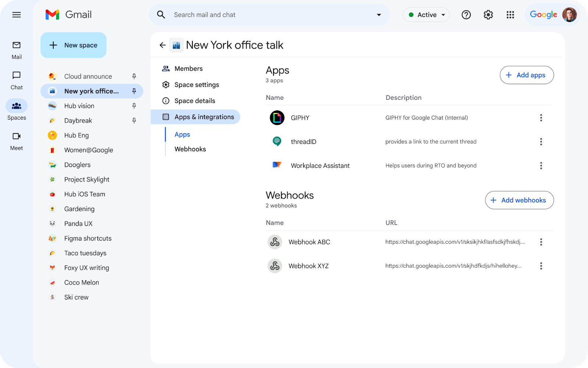Open the Hub vision space
The height and width of the screenshot is (368, 588).
[92, 106]
